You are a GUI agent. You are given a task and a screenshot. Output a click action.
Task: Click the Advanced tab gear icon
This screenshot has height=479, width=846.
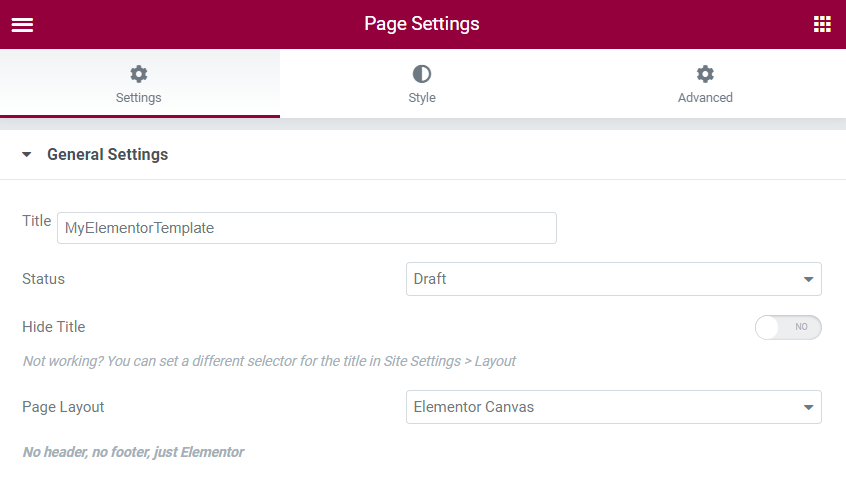click(705, 74)
